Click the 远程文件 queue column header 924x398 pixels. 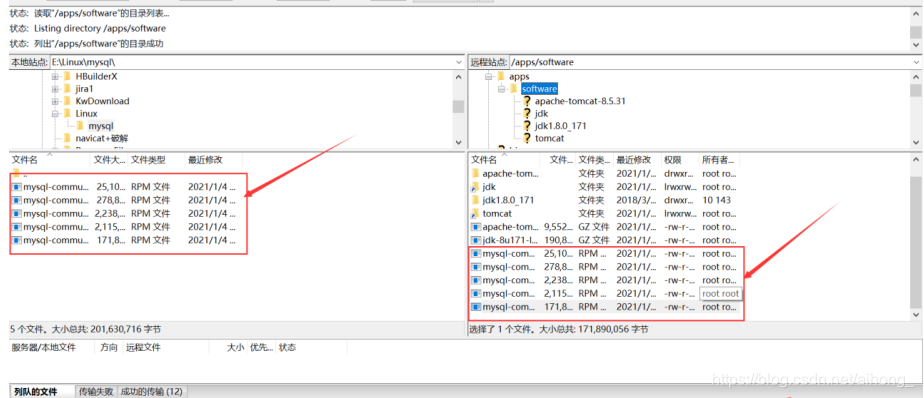click(166, 347)
